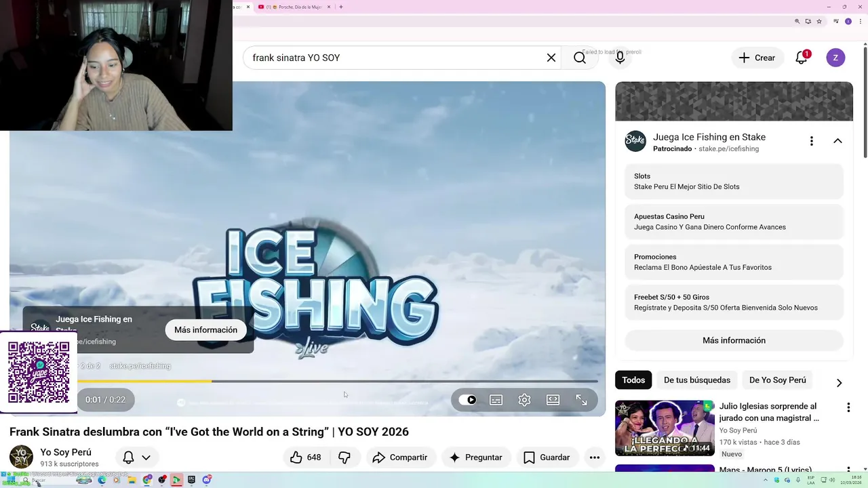Save video with Guardar button
The image size is (868, 488).
click(547, 457)
